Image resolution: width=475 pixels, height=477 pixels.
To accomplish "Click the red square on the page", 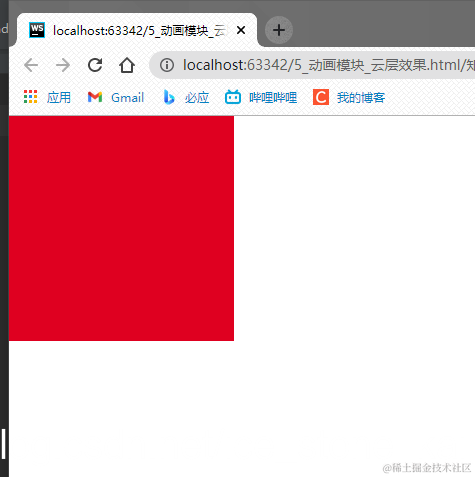I will 121,228.
